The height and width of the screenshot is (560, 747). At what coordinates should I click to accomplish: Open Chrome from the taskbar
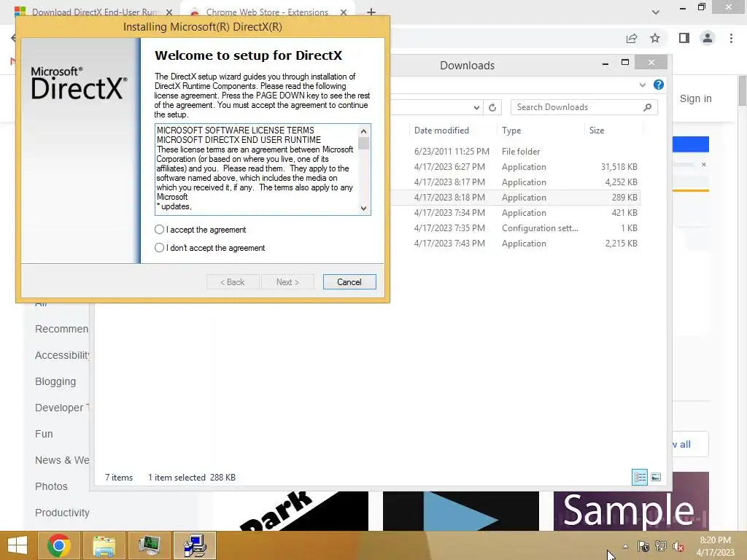(58, 545)
